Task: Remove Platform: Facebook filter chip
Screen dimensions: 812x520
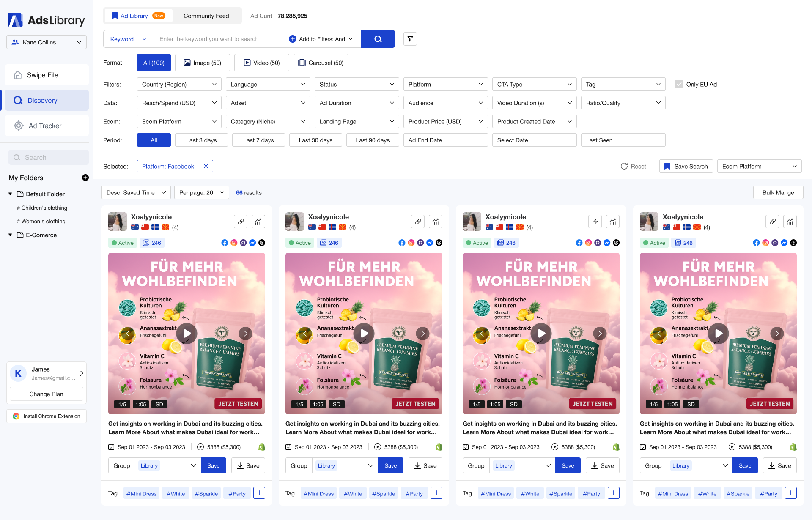Action: pos(206,166)
